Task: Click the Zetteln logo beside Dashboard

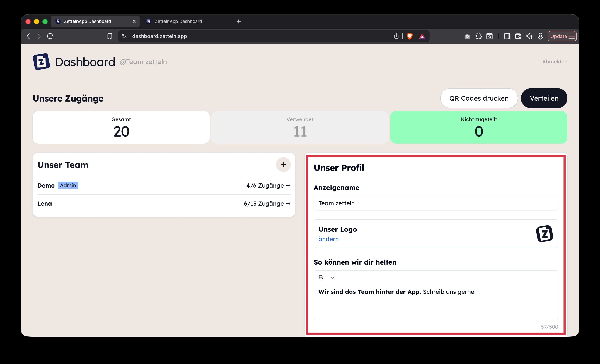Action: [x=41, y=62]
